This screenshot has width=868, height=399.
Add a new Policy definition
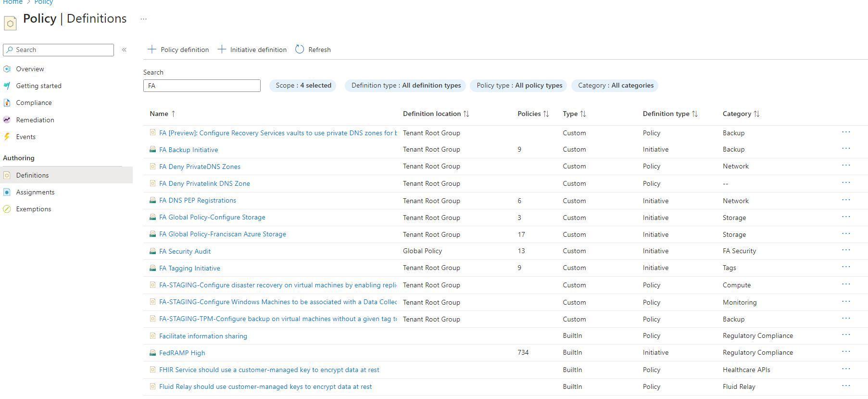[178, 50]
